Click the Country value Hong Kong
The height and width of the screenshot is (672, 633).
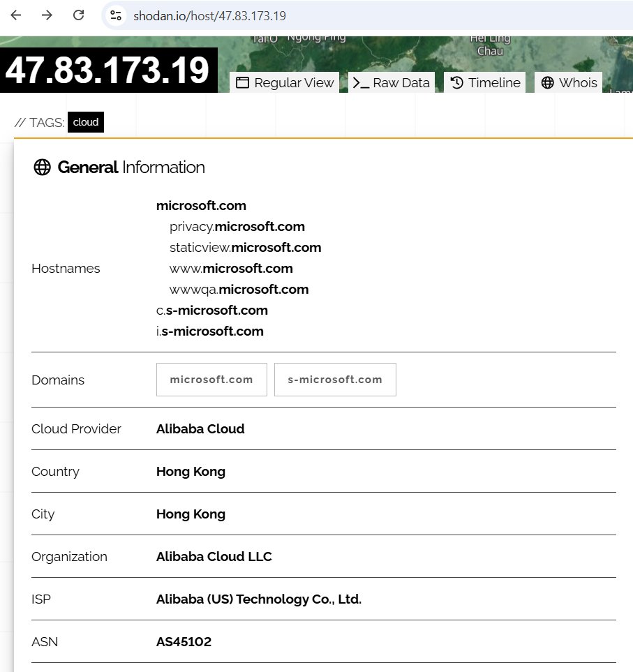[191, 472]
